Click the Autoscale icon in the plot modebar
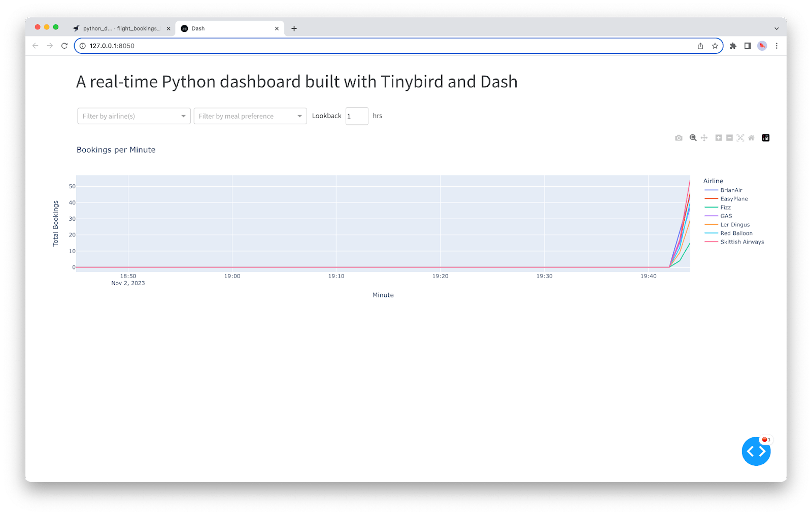812x515 pixels. pos(740,138)
